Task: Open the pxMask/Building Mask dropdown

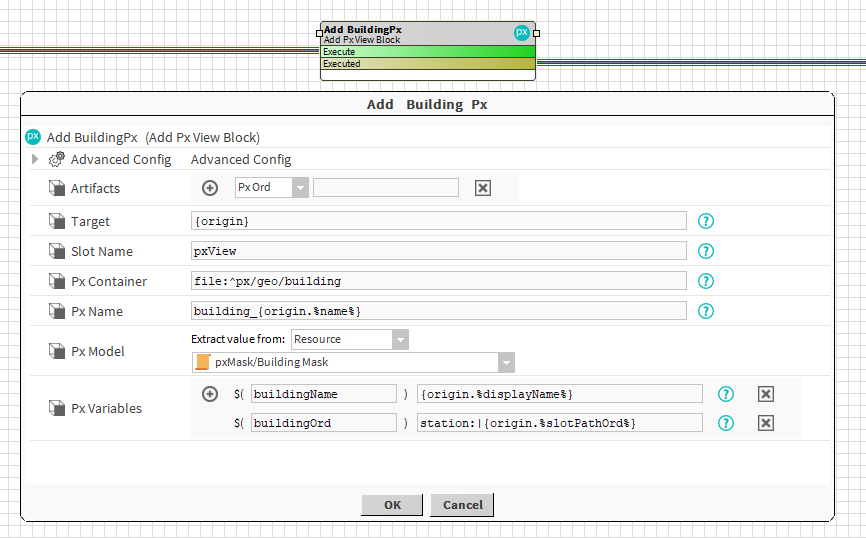Action: tap(506, 362)
